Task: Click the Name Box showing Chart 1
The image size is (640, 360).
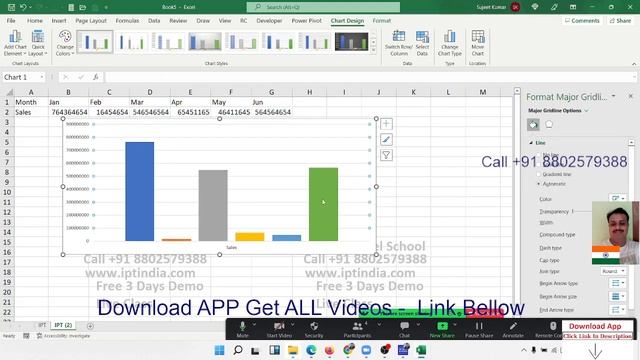Action: coord(20,77)
